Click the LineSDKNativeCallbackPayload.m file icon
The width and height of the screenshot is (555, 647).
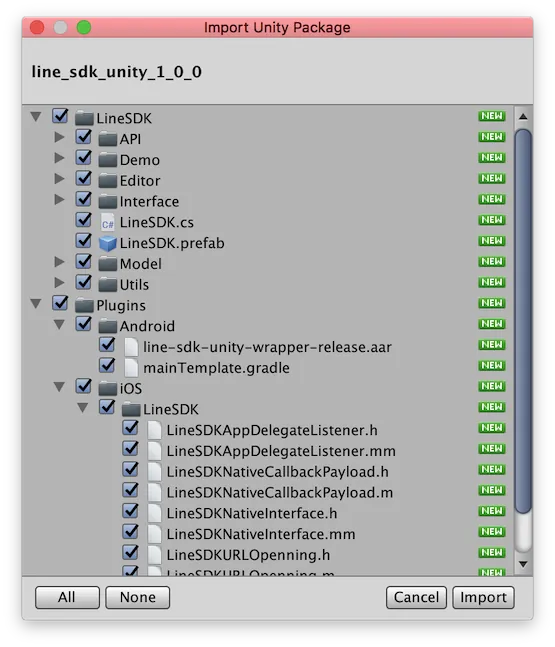(x=155, y=492)
